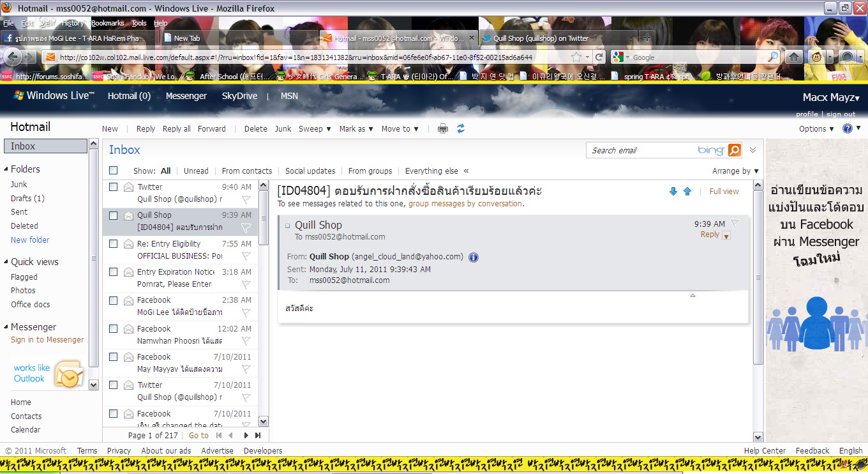Jump to the last page of messages

click(x=258, y=436)
